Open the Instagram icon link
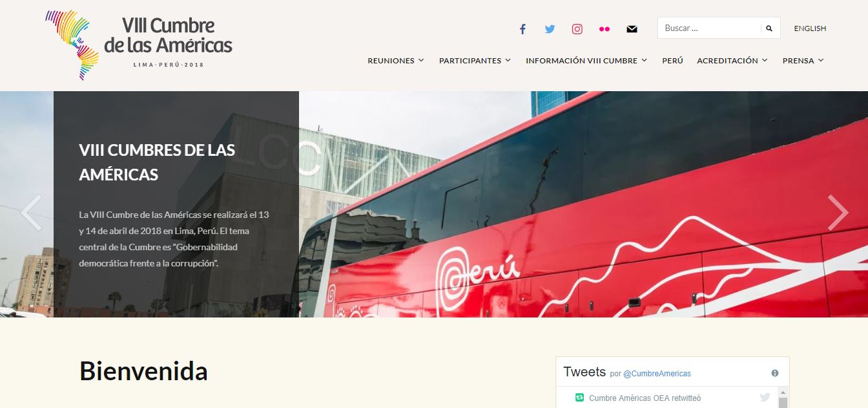The image size is (868, 408). (x=577, y=28)
